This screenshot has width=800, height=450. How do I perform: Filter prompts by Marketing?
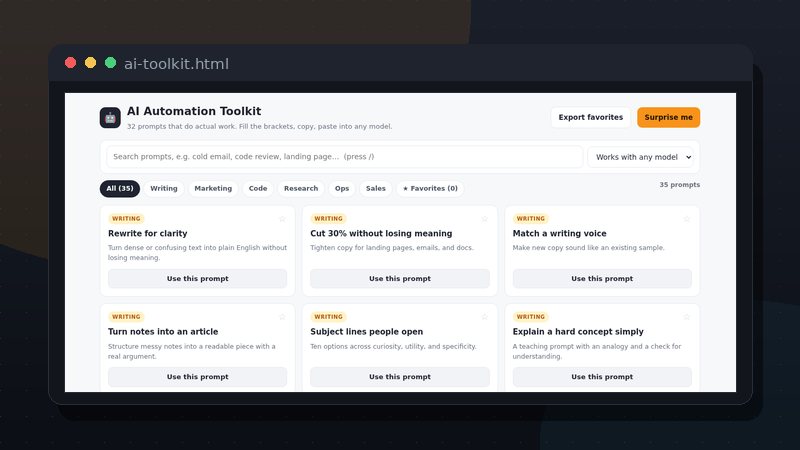213,188
